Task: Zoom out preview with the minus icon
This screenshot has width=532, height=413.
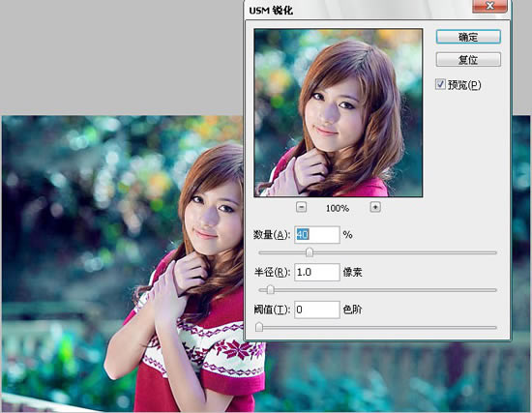Action: click(301, 207)
